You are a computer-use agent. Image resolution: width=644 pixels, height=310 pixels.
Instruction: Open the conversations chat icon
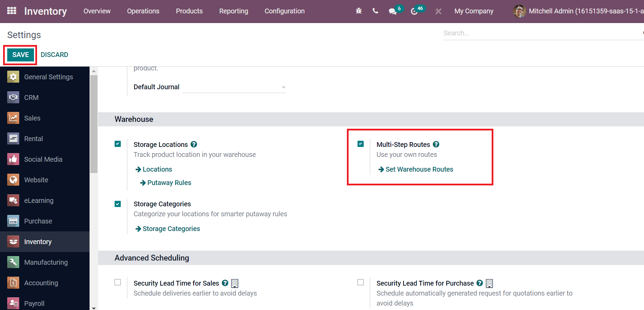pyautogui.click(x=393, y=11)
